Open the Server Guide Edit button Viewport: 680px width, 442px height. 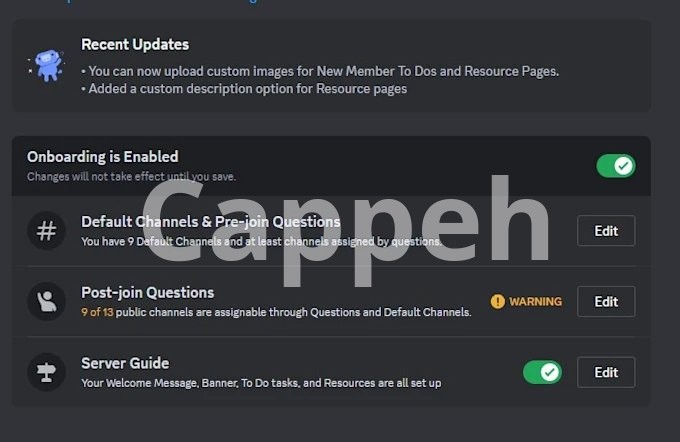605,372
